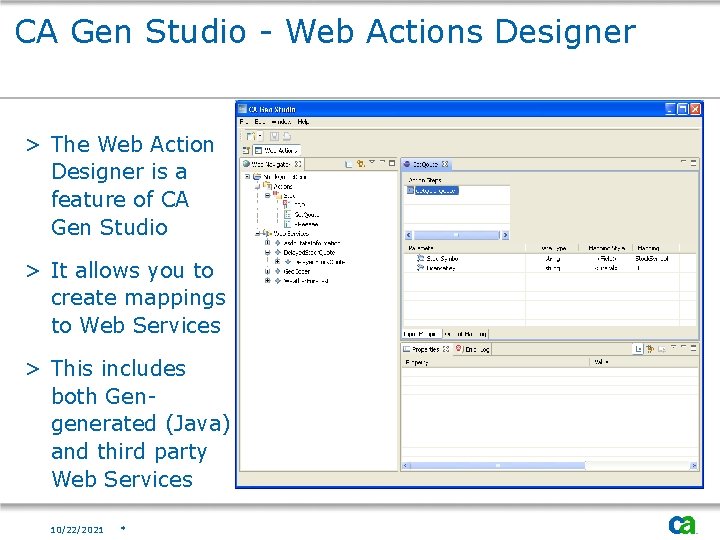
Task: Select the root project folder in navigator
Action: (280, 177)
